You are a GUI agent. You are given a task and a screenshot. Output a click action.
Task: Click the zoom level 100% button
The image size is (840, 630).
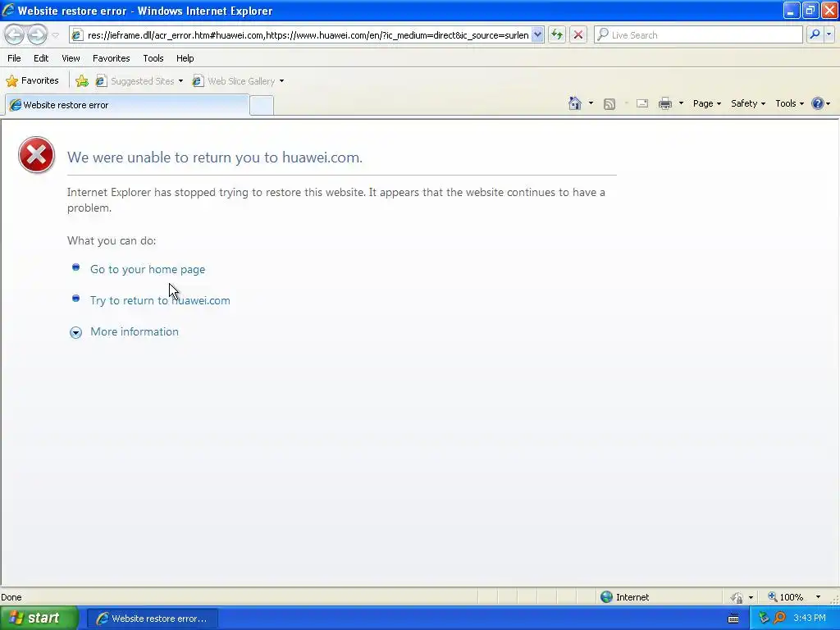785,597
